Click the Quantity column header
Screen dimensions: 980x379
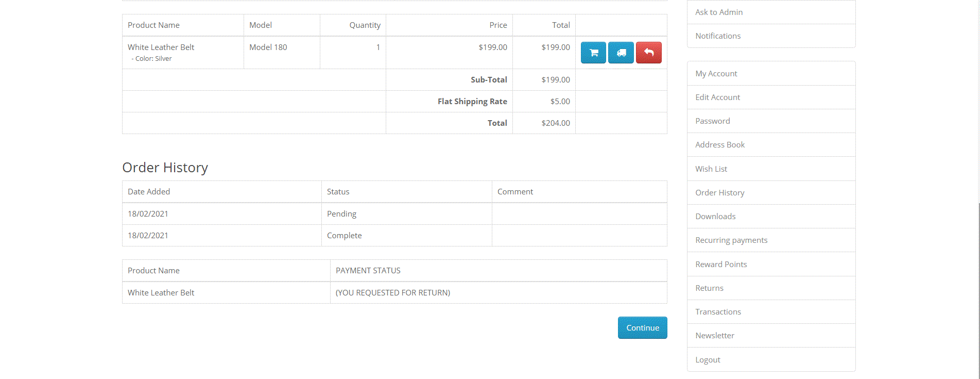point(365,25)
